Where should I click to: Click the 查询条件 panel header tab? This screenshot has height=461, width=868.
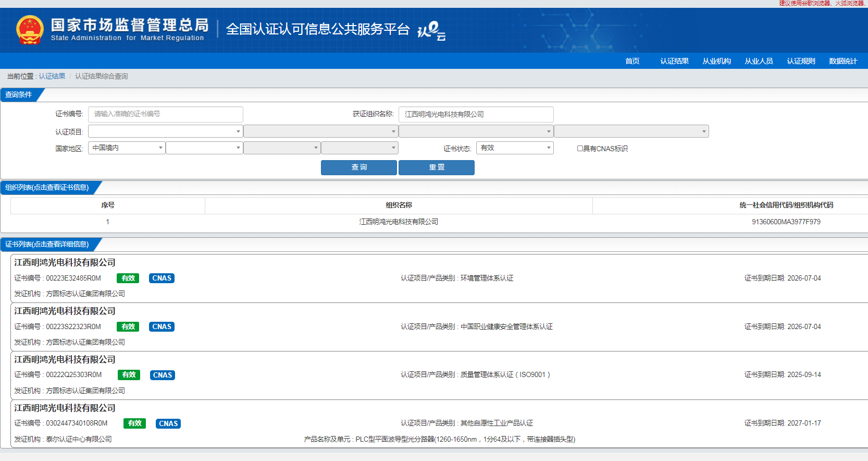coord(19,95)
